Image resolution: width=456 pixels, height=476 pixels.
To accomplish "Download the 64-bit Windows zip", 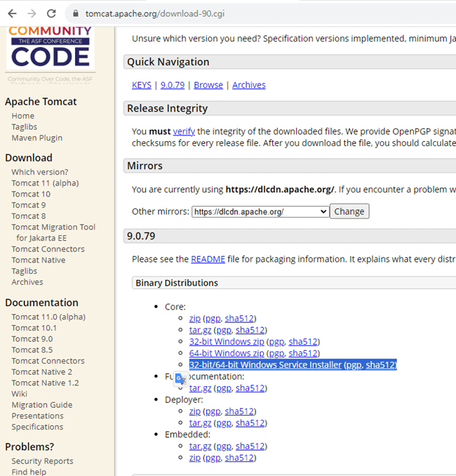I will 227,353.
